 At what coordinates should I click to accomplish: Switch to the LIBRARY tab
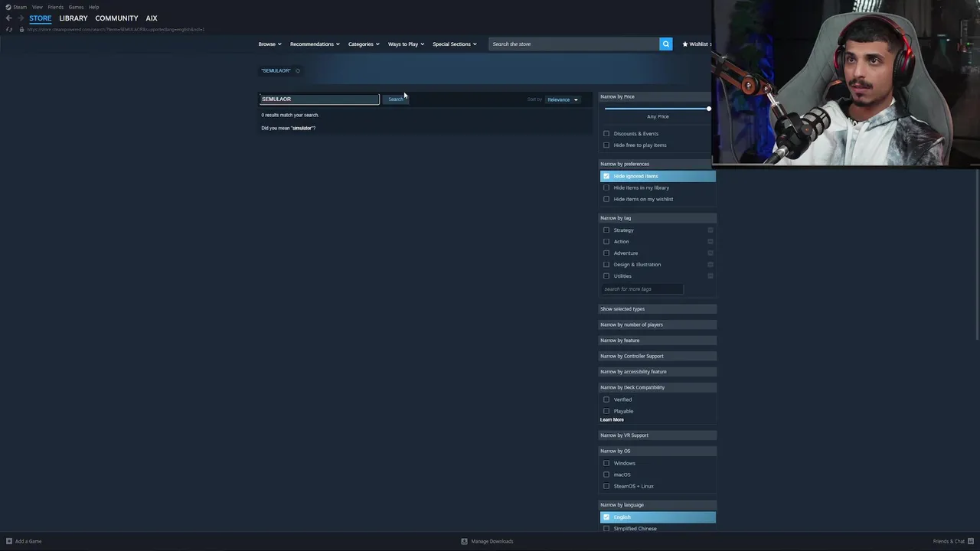click(73, 18)
